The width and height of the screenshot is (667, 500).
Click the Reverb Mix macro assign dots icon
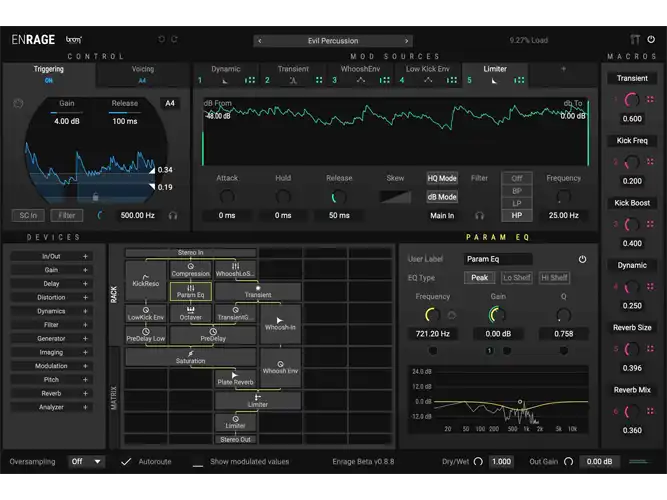click(650, 411)
